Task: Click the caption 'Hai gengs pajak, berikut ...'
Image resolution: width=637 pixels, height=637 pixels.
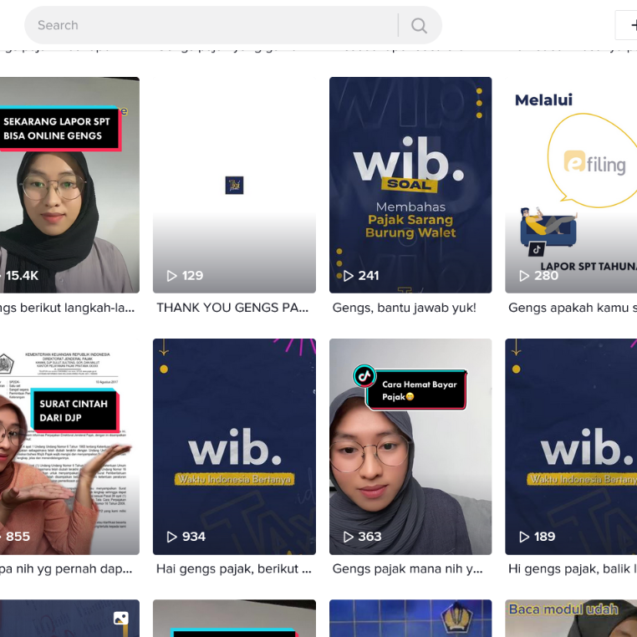Action: (234, 569)
